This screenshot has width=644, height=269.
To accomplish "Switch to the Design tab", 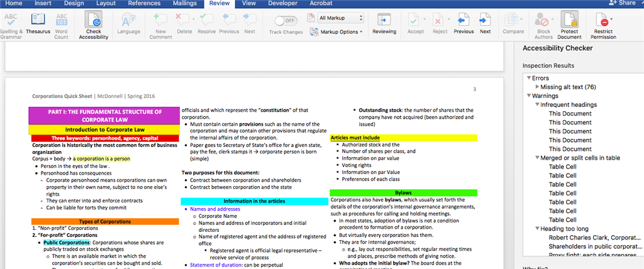I will point(74,3).
